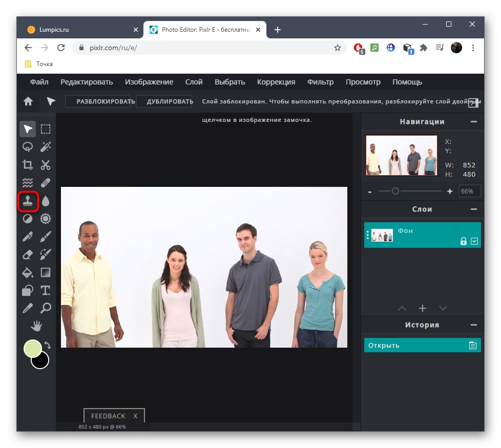
Task: Pick the Shape tool
Action: click(28, 290)
